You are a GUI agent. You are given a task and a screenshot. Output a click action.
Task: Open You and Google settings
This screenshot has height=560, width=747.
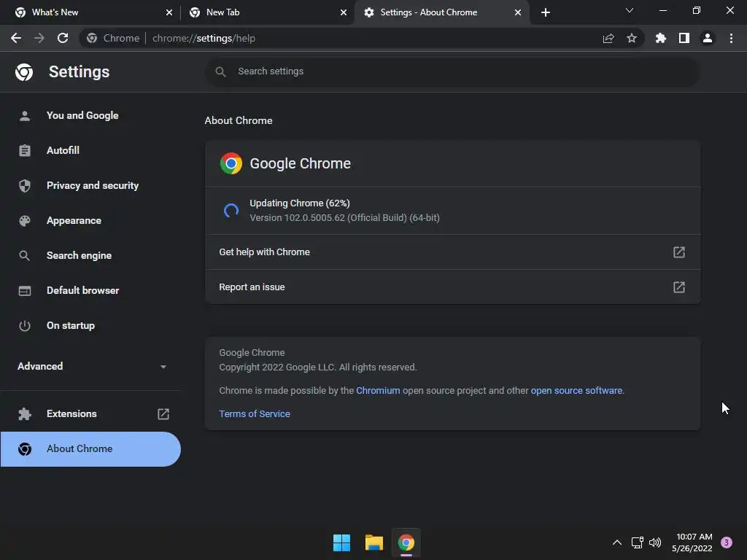pyautogui.click(x=90, y=116)
